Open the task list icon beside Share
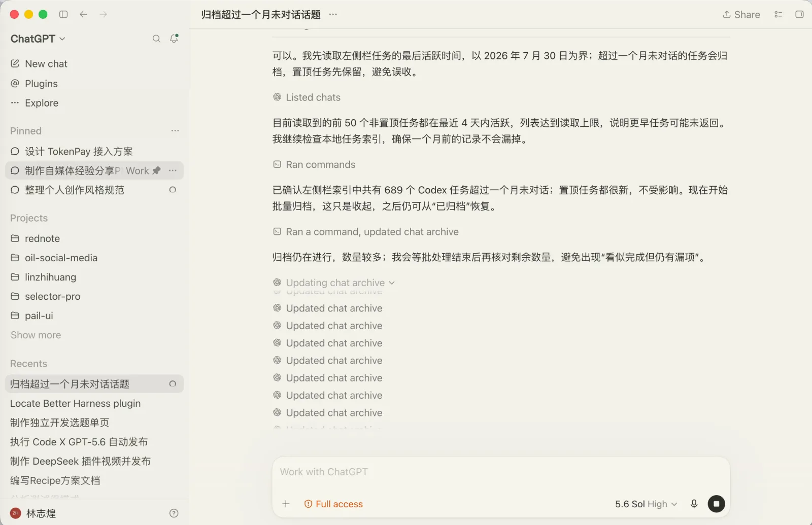 click(x=779, y=14)
